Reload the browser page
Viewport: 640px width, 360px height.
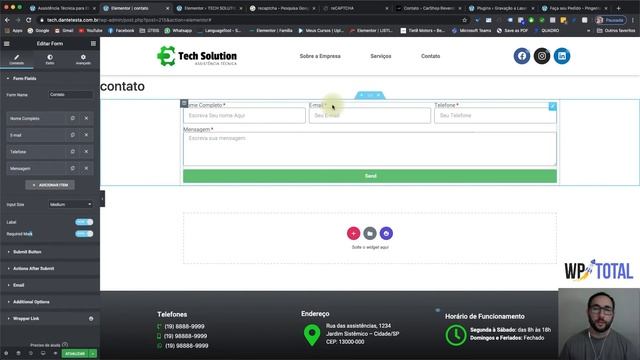[x=28, y=20]
